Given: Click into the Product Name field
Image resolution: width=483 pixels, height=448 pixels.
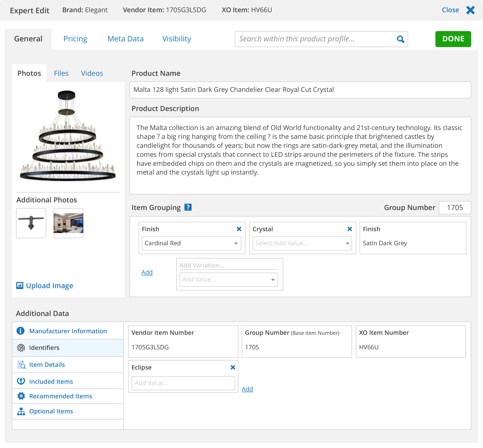Looking at the screenshot, I should click(x=300, y=90).
